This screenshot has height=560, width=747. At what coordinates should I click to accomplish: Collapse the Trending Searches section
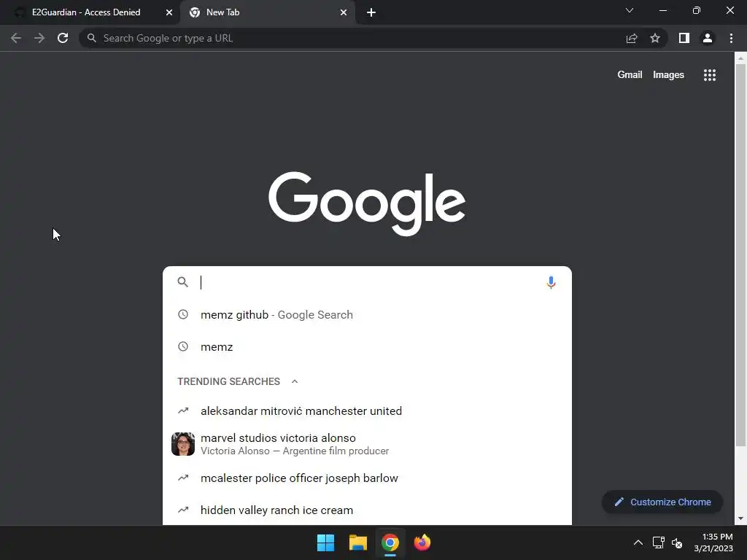coord(295,381)
